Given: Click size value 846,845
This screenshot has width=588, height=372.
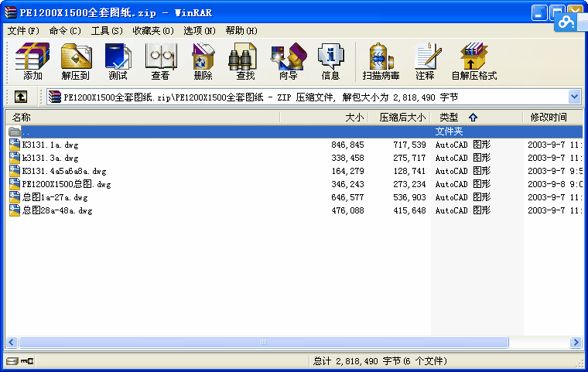Looking at the screenshot, I should 347,145.
